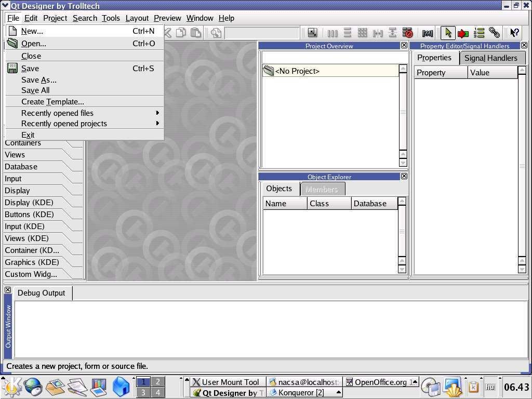532x399 pixels.
Task: Expand the Display (KDE) toolbox category
Action: tap(43, 203)
